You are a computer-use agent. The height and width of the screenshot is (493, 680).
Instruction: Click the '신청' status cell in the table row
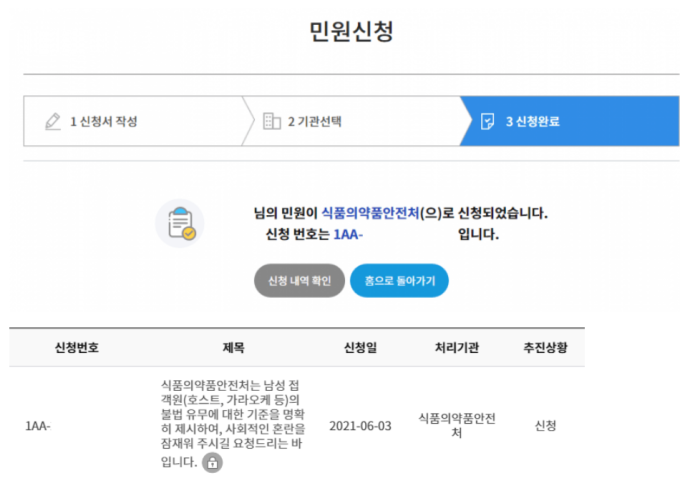545,425
